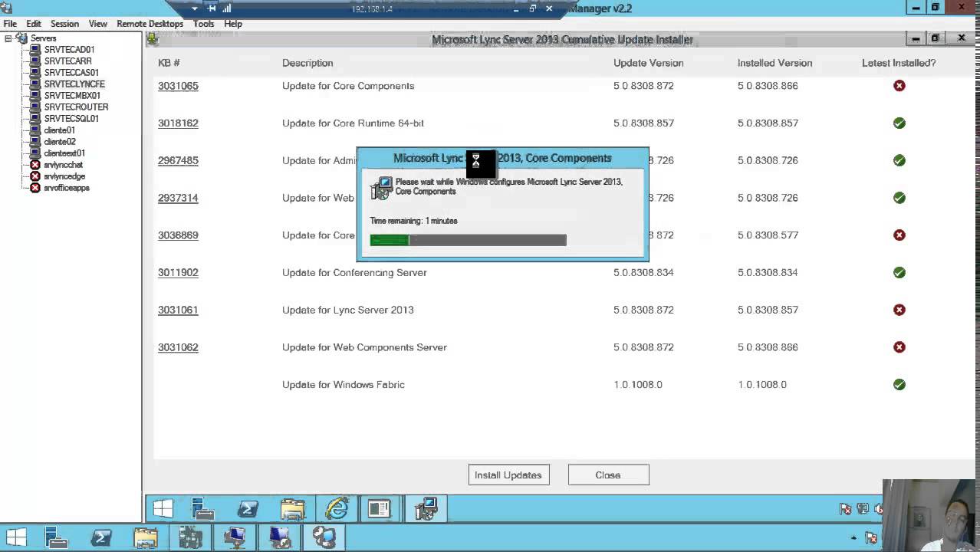Click the green check for Core Runtime 64-bit
980x552 pixels.
pyautogui.click(x=899, y=123)
